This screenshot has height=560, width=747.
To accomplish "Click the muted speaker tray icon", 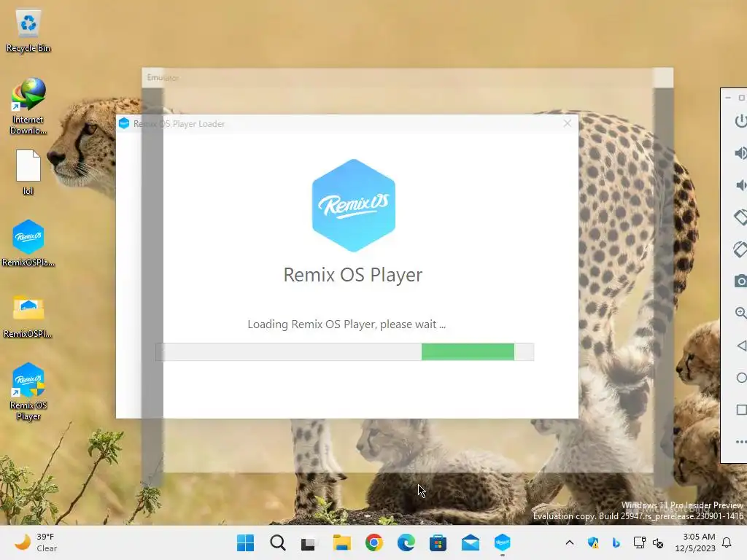I will [658, 542].
